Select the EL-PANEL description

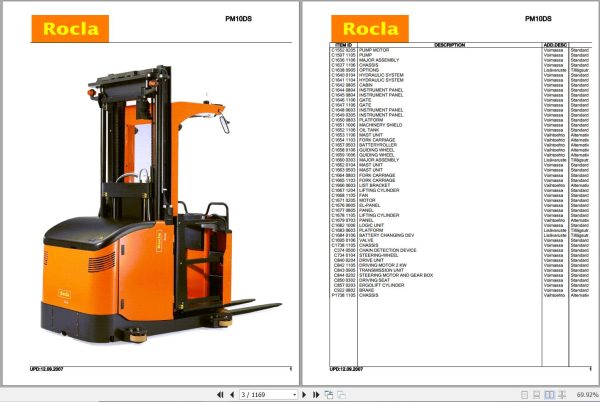tap(370, 205)
